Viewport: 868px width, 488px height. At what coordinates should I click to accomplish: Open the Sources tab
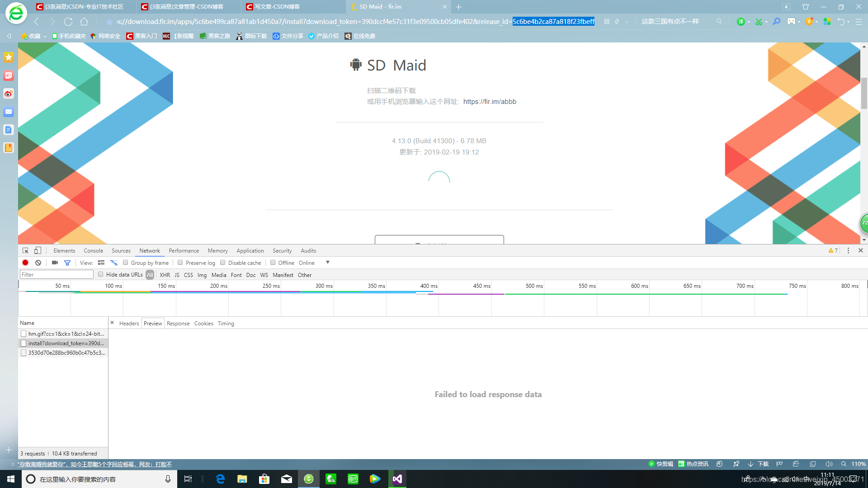pos(121,251)
